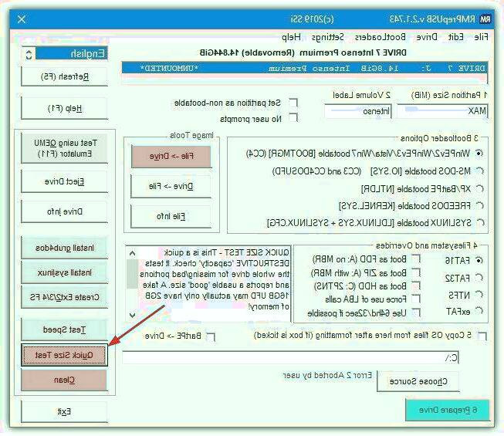Close the RMPrepUSB window
Image resolution: width=504 pixels, height=436 pixels.
[21, 19]
